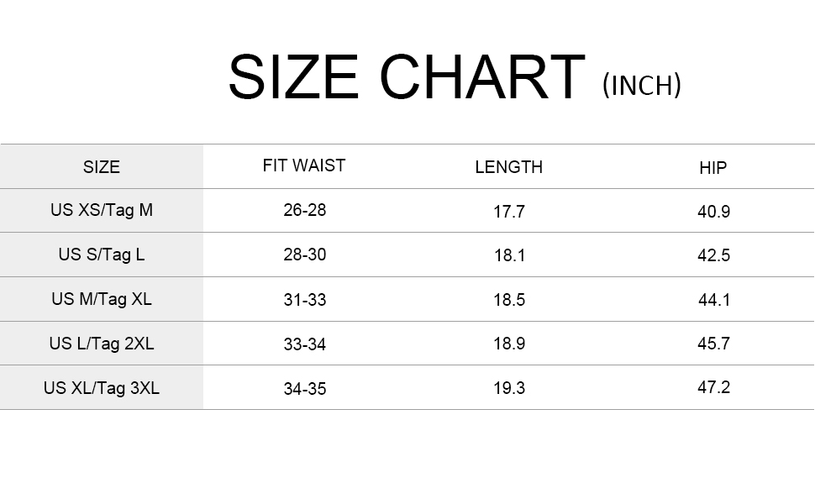The height and width of the screenshot is (504, 815).
Task: Click the 40.9 hip value
Action: click(x=713, y=212)
